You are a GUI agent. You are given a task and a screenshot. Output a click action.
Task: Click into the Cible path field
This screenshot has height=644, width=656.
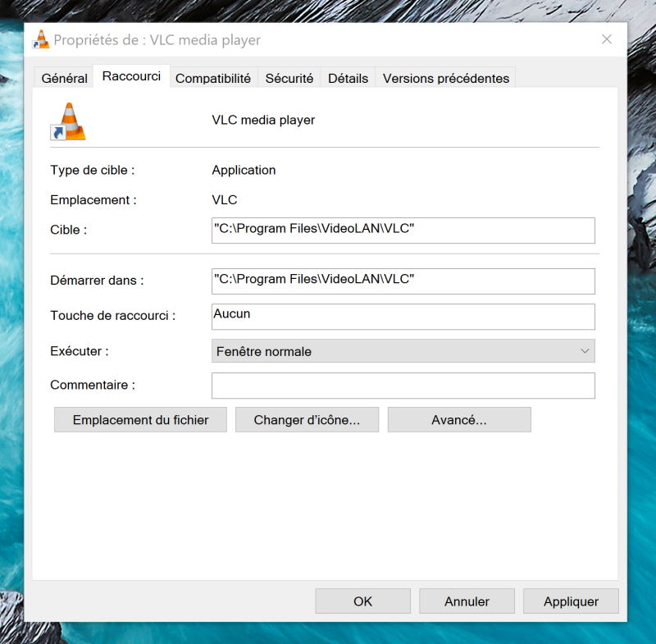[403, 231]
